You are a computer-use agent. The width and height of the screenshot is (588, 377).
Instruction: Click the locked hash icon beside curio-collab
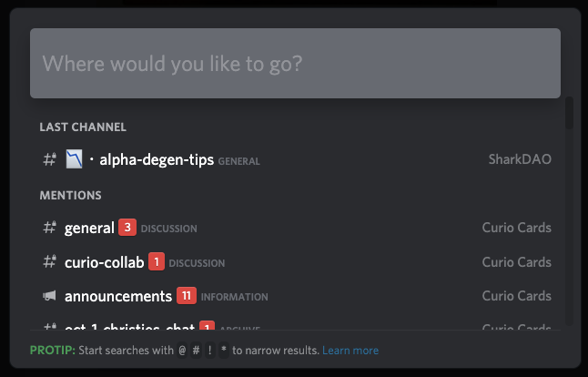(49, 261)
